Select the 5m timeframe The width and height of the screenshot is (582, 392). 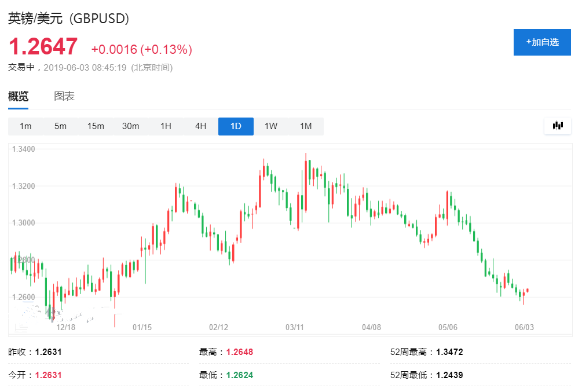click(60, 126)
